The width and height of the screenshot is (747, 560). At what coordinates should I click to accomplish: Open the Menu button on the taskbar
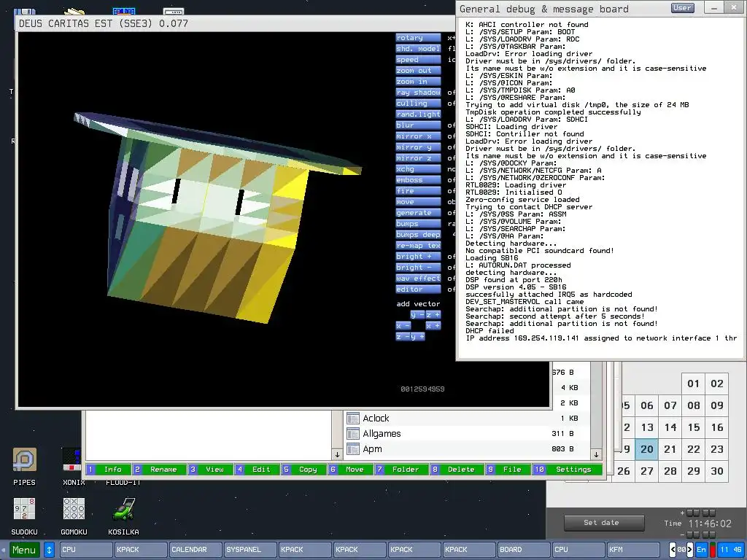24,550
